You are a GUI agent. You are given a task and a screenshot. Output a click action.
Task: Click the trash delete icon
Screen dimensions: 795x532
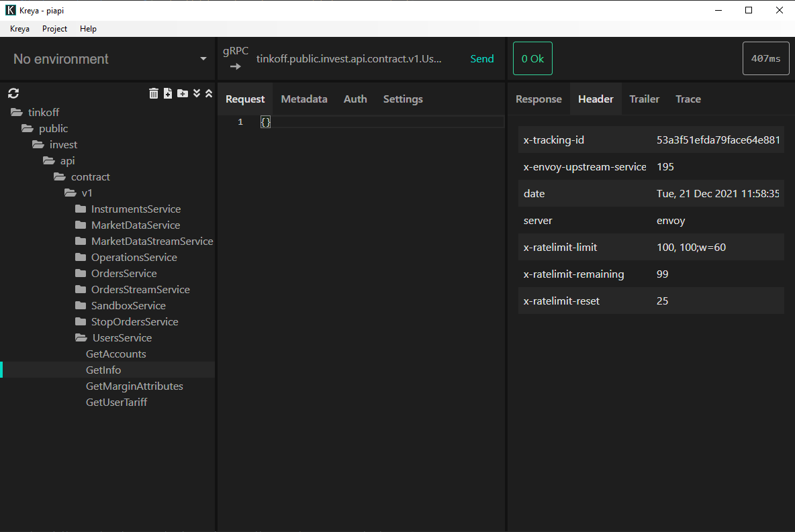pyautogui.click(x=154, y=94)
